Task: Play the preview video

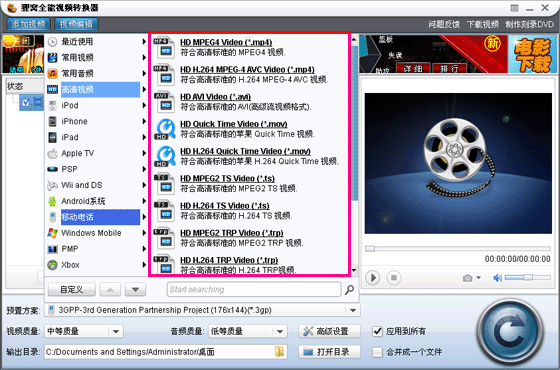Action: (x=373, y=278)
